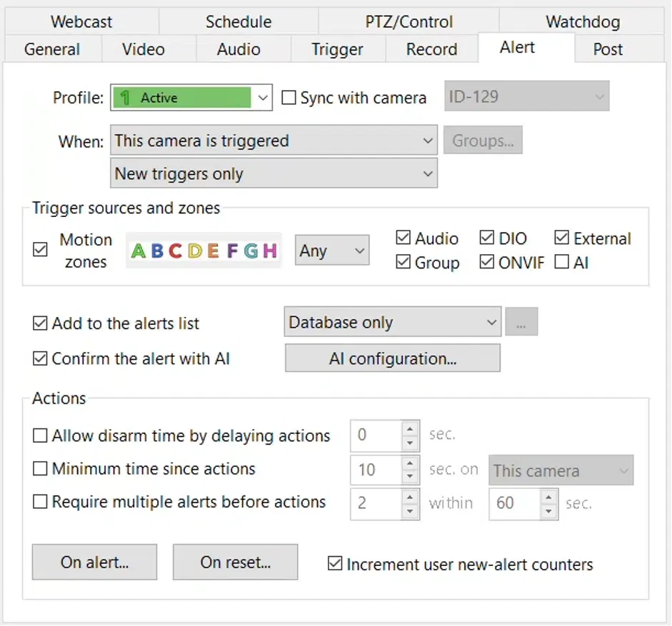Open the Watchdog tab

(583, 21)
